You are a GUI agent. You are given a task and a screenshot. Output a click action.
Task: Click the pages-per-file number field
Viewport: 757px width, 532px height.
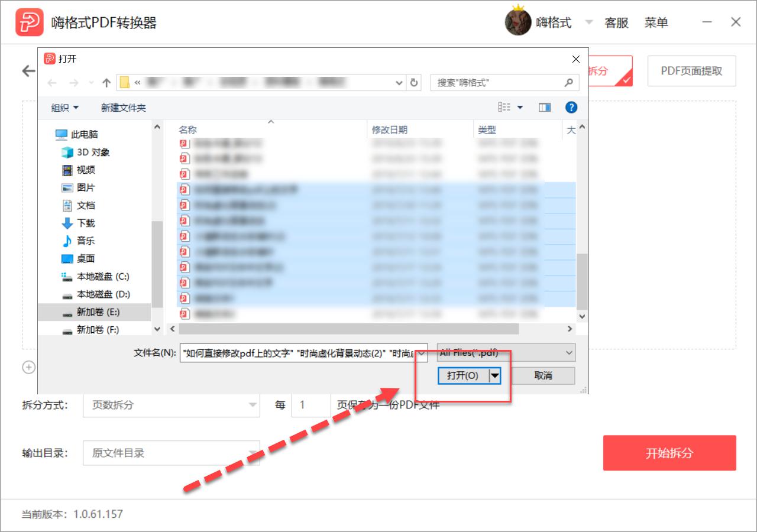click(x=310, y=405)
